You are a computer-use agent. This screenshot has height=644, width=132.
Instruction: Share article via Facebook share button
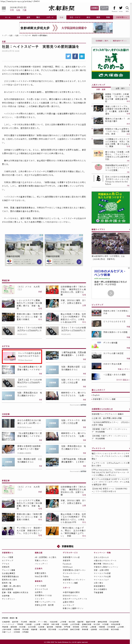(x=75, y=56)
